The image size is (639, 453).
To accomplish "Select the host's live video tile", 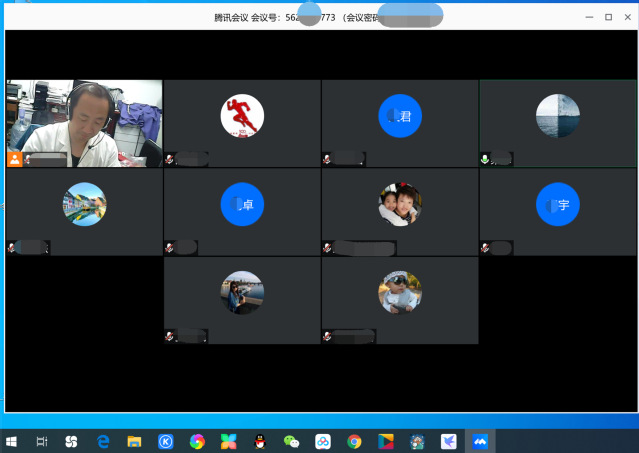I will click(84, 122).
